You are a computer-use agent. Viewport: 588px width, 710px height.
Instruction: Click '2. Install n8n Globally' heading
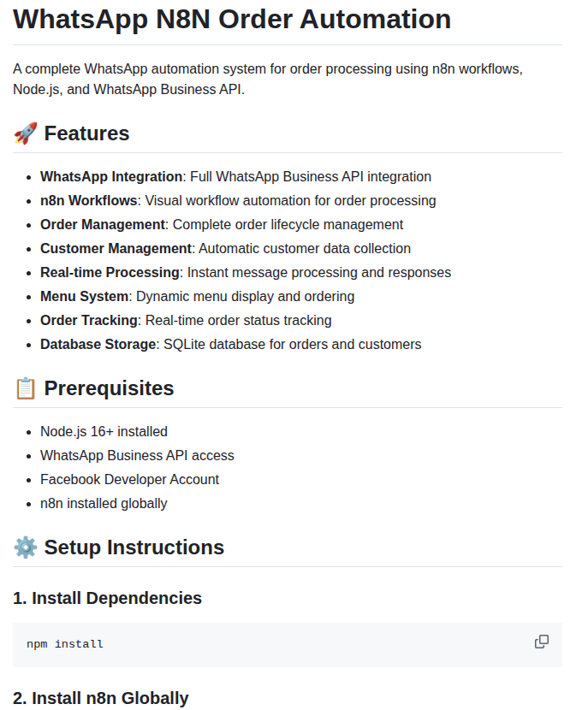(x=100, y=698)
